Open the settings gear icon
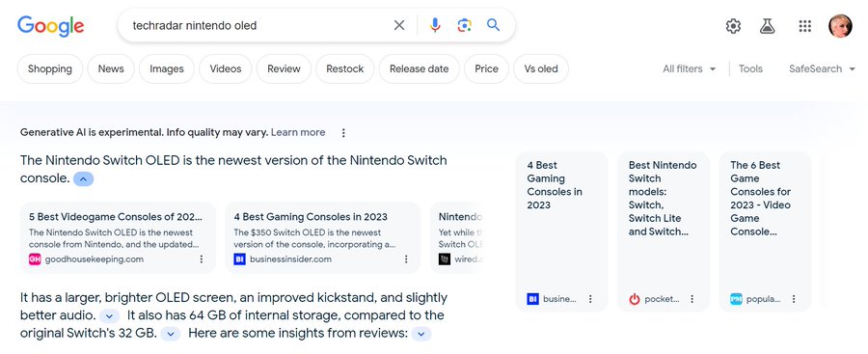868x354 pixels. (734, 26)
